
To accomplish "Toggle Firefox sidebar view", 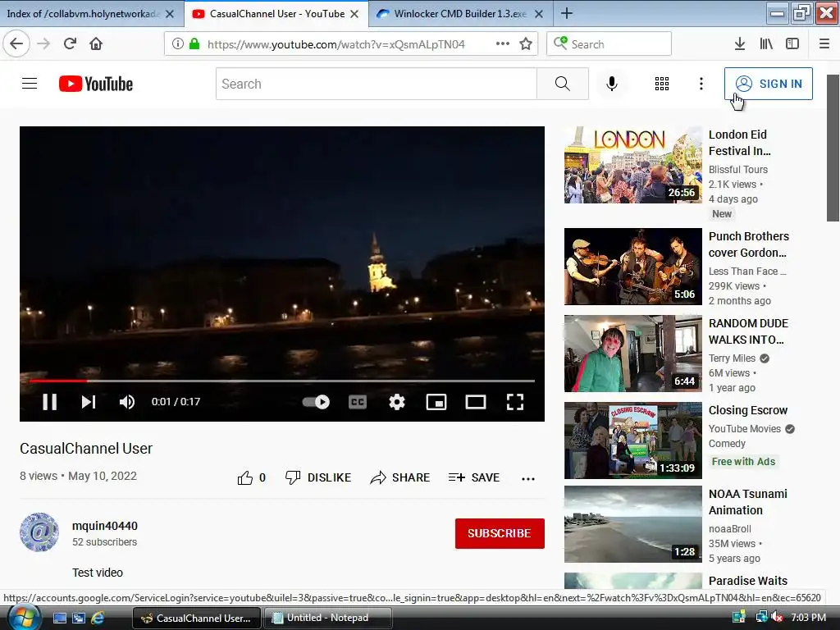I will pyautogui.click(x=792, y=44).
